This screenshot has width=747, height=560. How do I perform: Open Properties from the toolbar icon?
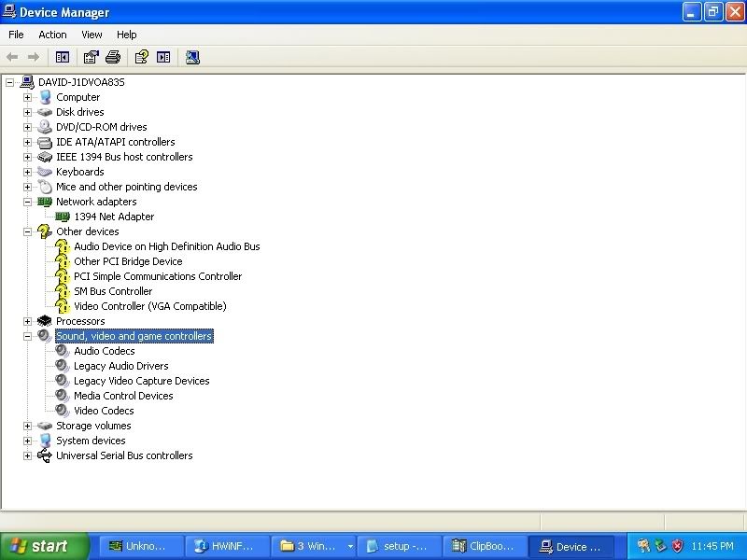pyautogui.click(x=91, y=57)
